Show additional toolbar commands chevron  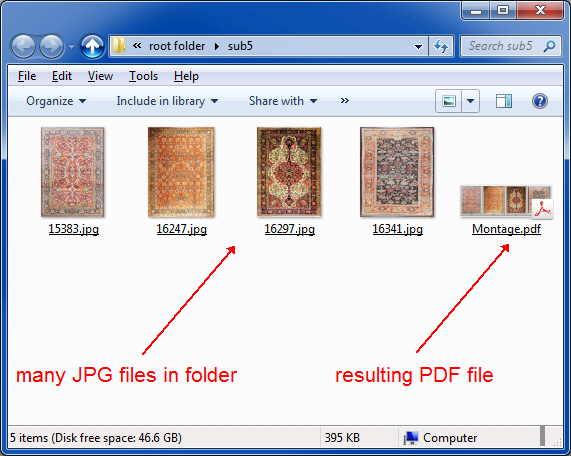point(344,101)
